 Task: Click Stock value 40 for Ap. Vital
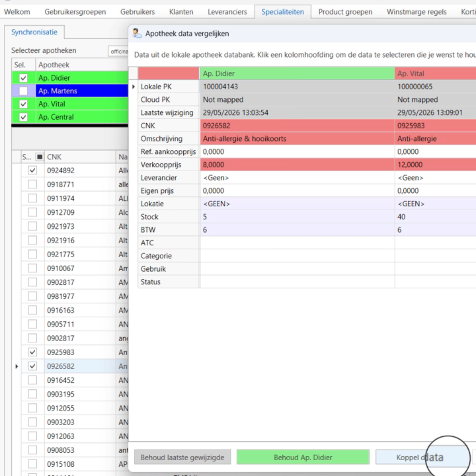[x=435, y=217]
